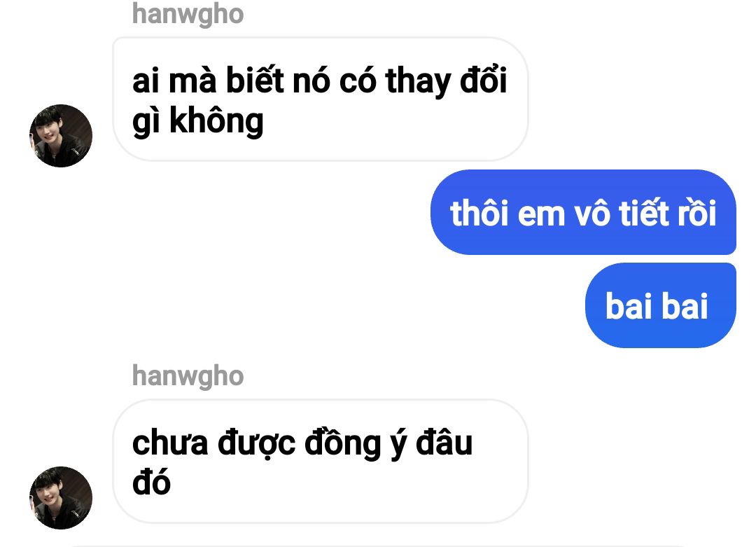Click the words "gì không" in first message
Screen dimensions: 756x547
[197, 122]
